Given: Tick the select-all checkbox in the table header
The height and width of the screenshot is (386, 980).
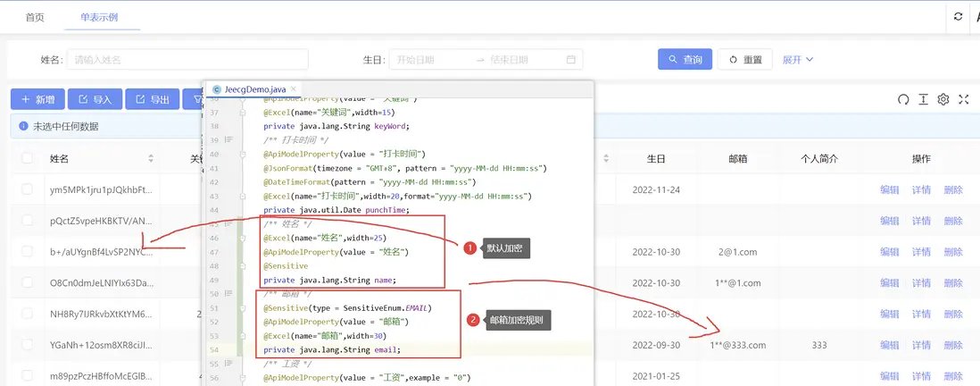Looking at the screenshot, I should (x=28, y=158).
